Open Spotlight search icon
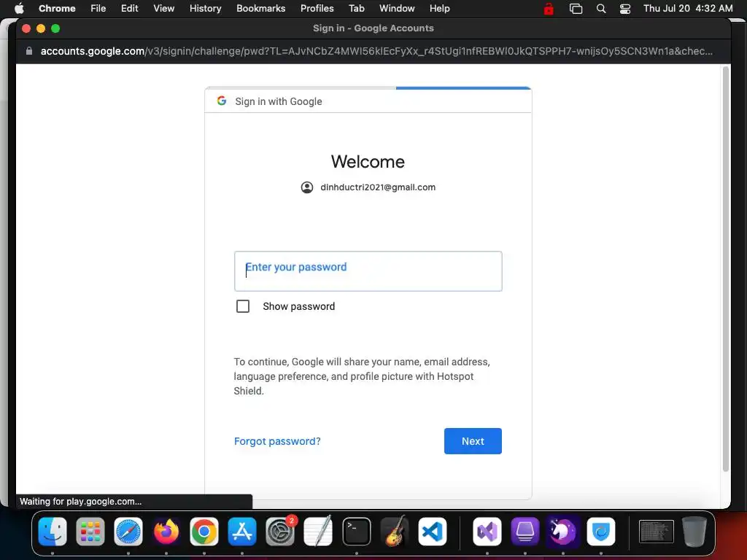Screen dimensions: 747x560 [601, 9]
